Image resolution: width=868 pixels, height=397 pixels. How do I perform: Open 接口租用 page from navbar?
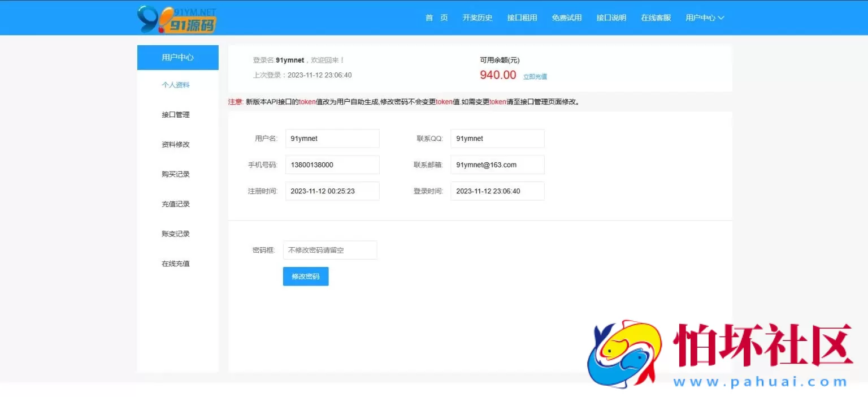tap(522, 18)
